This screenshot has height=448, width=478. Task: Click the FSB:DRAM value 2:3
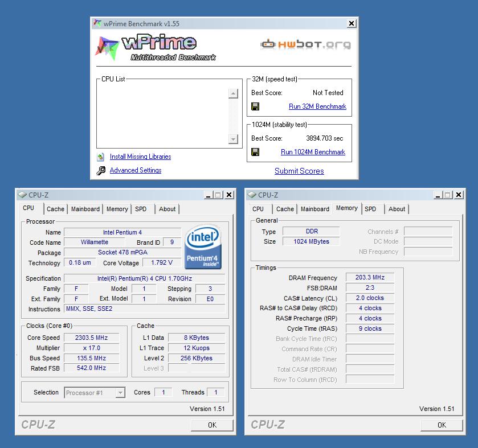370,287
